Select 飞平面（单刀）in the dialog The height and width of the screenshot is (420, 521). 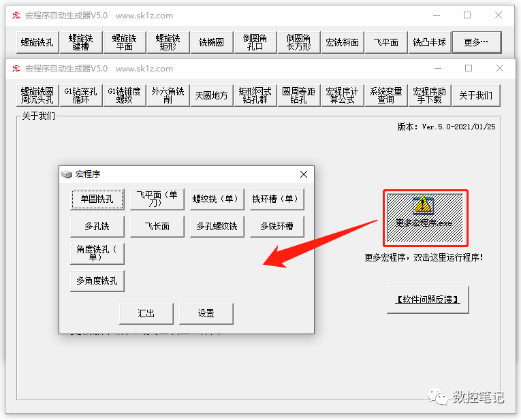point(157,199)
